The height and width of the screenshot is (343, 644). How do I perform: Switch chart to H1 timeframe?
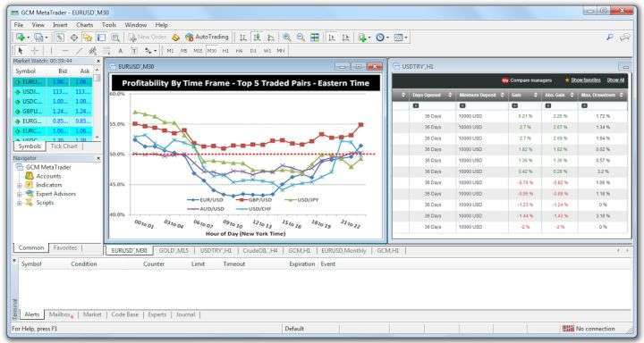pos(225,51)
